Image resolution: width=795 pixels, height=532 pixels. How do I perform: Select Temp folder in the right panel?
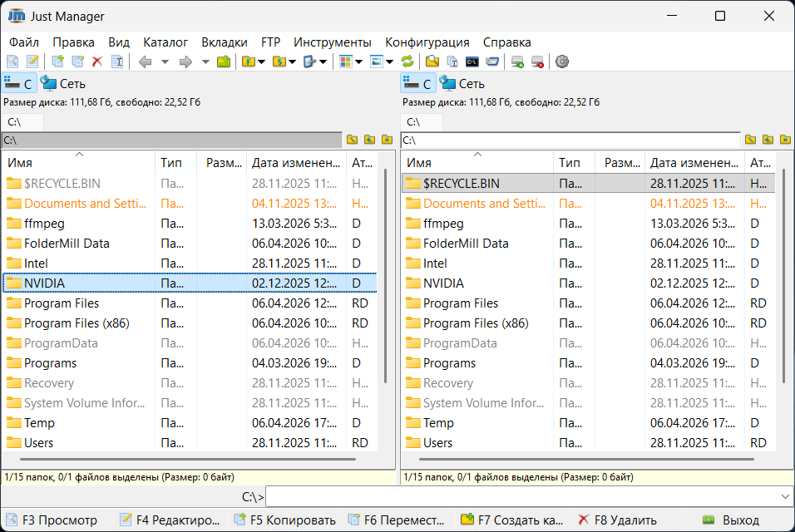point(588,423)
